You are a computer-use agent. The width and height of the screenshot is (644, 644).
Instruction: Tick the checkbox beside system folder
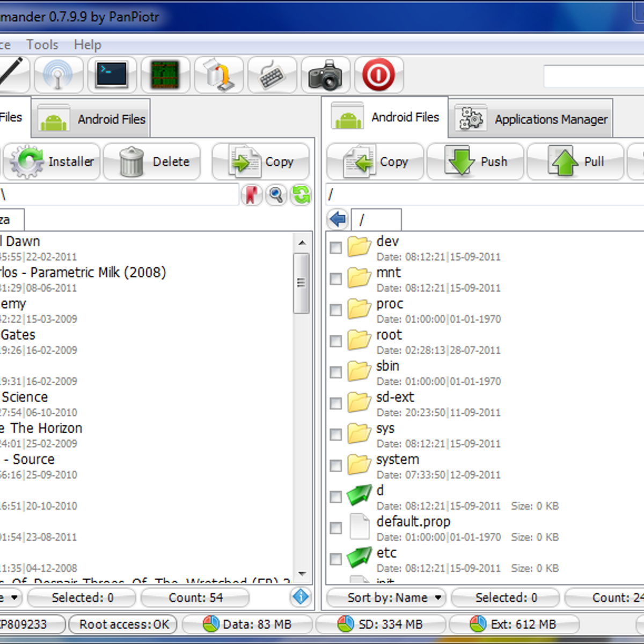coord(336,465)
